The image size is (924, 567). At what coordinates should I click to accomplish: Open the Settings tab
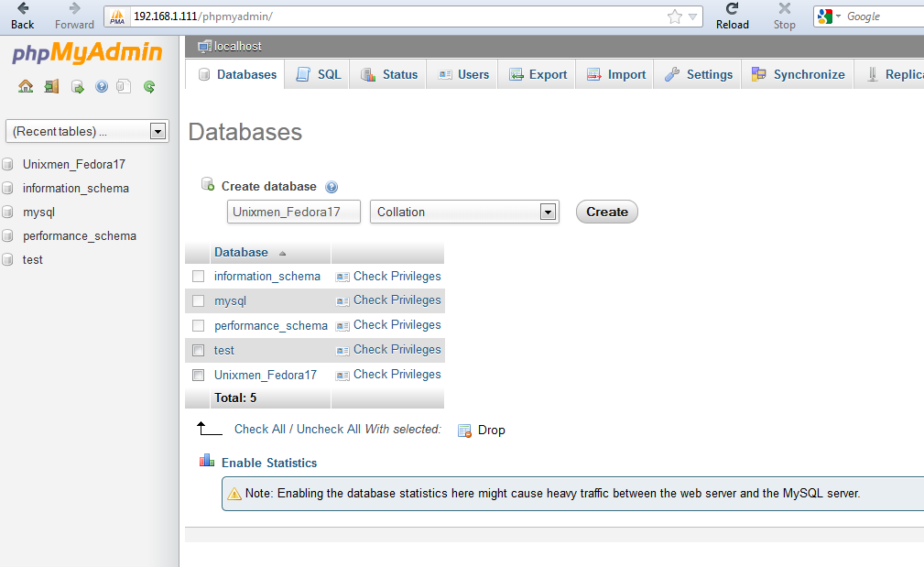click(699, 74)
